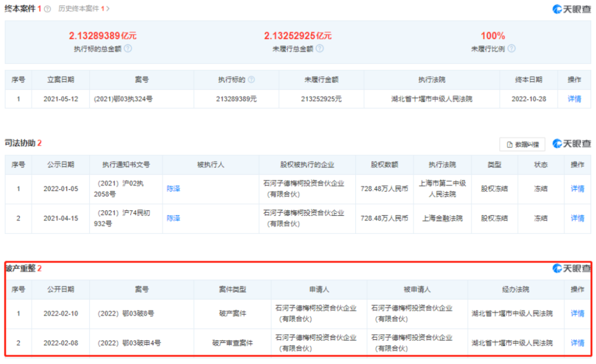Click help icon beside 未履行比例
Image resolution: width=596 pixels, height=364 pixels.
511,49
